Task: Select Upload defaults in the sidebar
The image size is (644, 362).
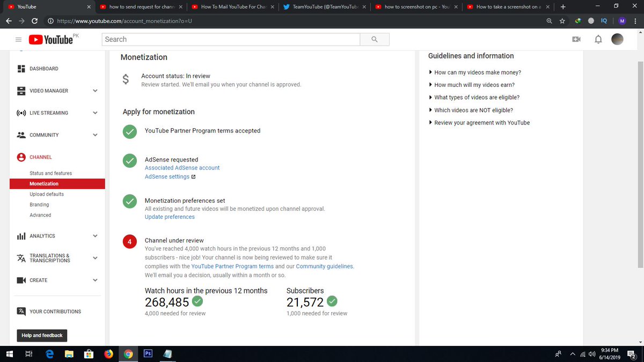Action: tap(47, 194)
